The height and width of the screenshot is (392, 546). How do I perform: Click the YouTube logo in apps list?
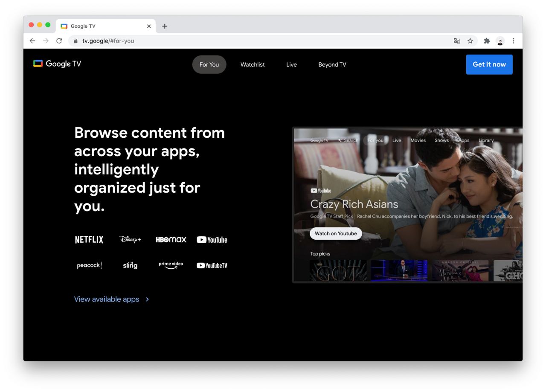point(212,240)
